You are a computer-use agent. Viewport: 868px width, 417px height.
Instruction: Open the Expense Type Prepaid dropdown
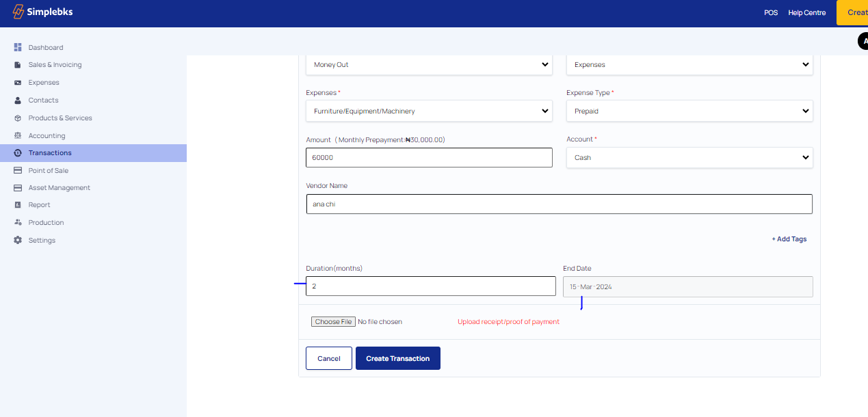click(x=689, y=111)
